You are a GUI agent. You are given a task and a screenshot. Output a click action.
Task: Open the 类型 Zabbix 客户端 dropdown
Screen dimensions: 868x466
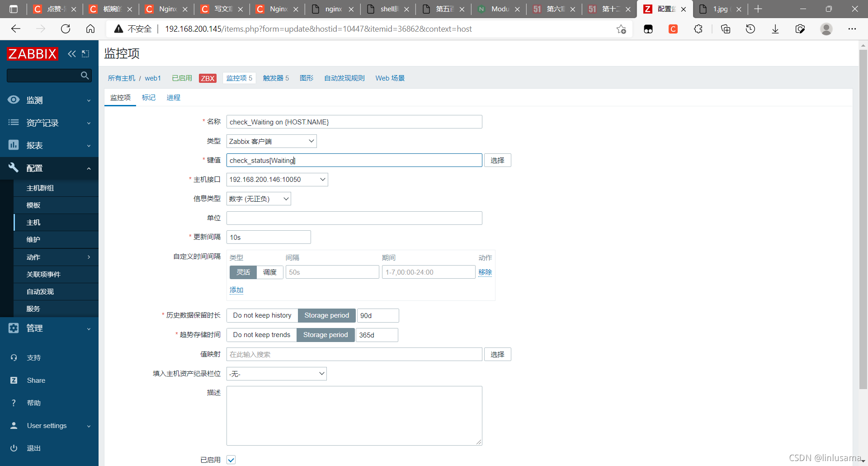click(x=271, y=141)
